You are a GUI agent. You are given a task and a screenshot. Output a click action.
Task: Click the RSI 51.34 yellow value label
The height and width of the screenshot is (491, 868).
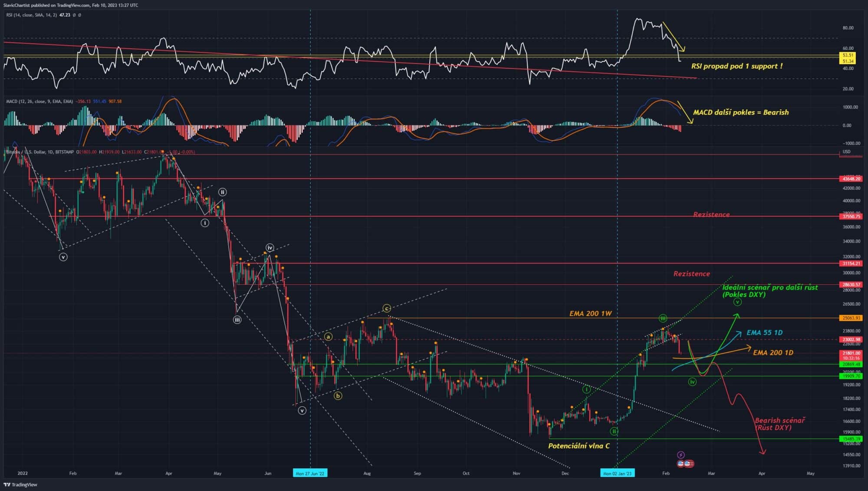(x=848, y=61)
